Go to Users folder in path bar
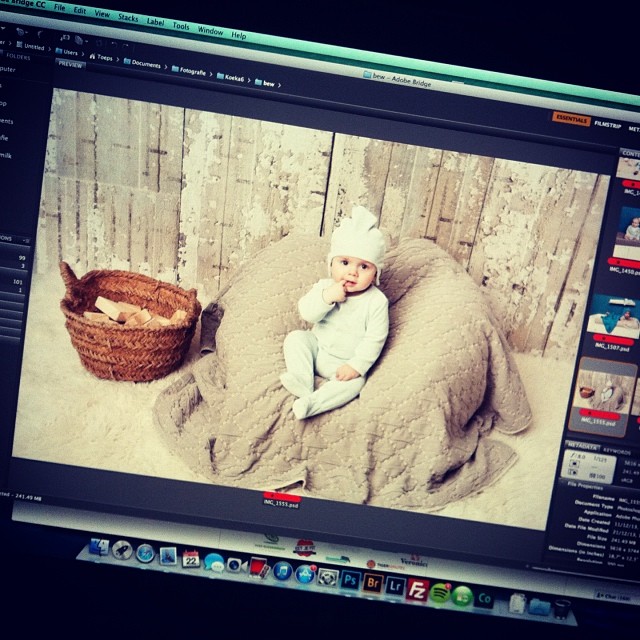640x640 pixels. tap(67, 52)
